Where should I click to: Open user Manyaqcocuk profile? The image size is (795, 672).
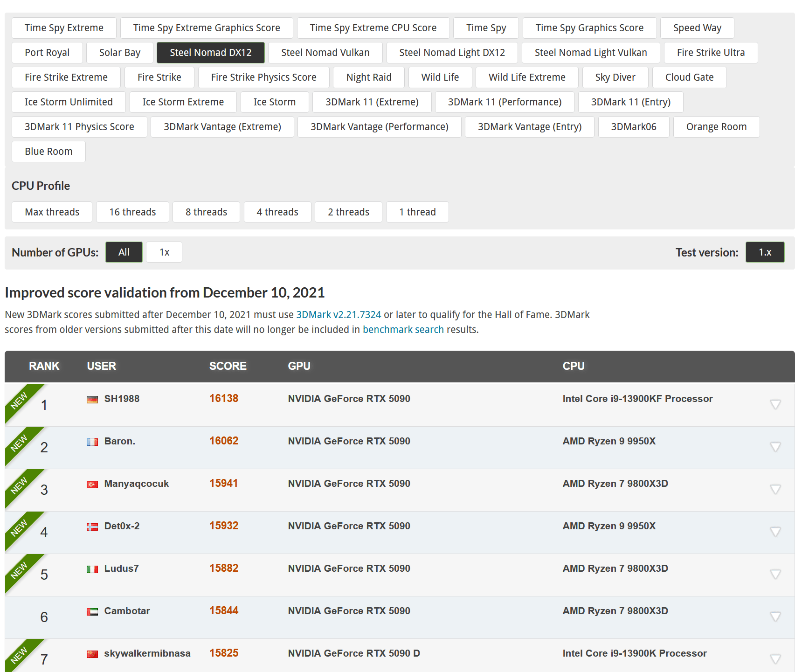point(137,484)
